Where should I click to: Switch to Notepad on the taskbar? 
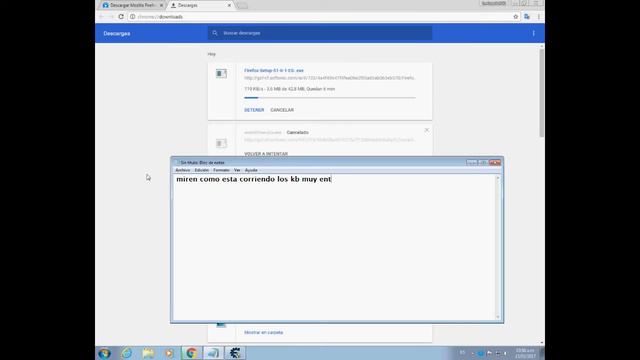[213, 353]
